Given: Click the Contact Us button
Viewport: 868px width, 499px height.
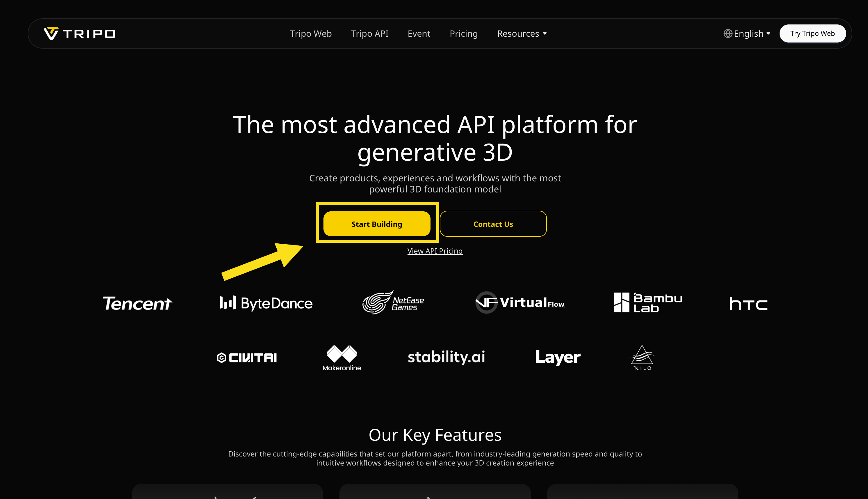Looking at the screenshot, I should (493, 224).
